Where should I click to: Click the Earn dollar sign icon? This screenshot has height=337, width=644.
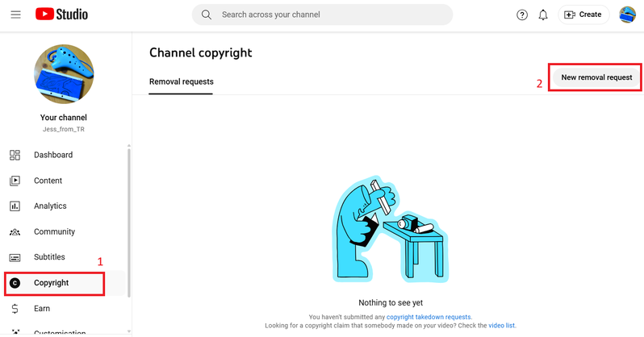point(15,309)
